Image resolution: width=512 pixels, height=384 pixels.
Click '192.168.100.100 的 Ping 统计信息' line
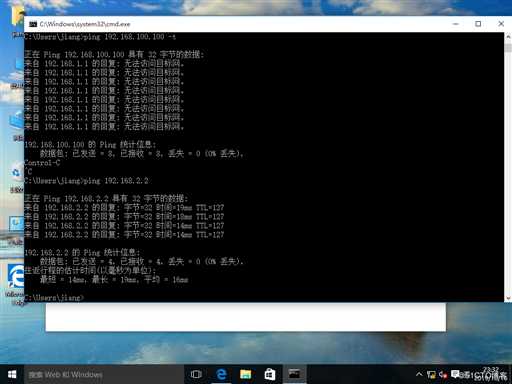click(x=90, y=145)
